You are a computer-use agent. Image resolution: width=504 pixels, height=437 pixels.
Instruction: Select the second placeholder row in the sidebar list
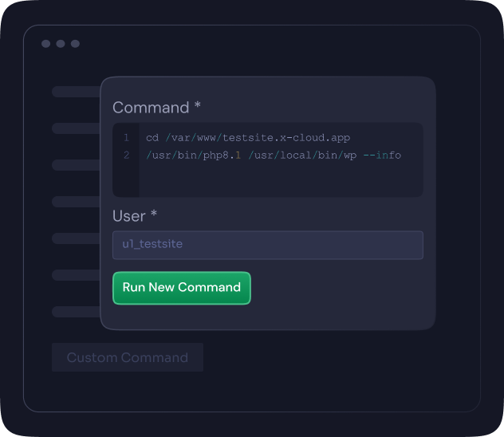(x=77, y=128)
